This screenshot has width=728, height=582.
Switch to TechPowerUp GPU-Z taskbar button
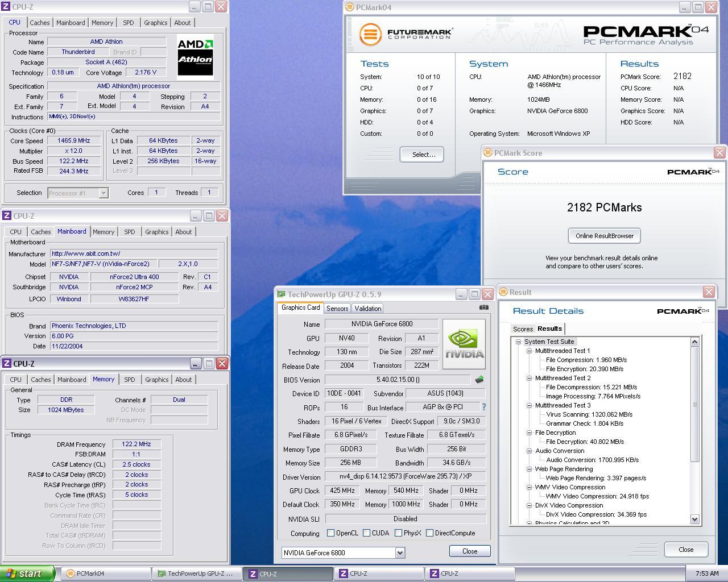(x=197, y=573)
